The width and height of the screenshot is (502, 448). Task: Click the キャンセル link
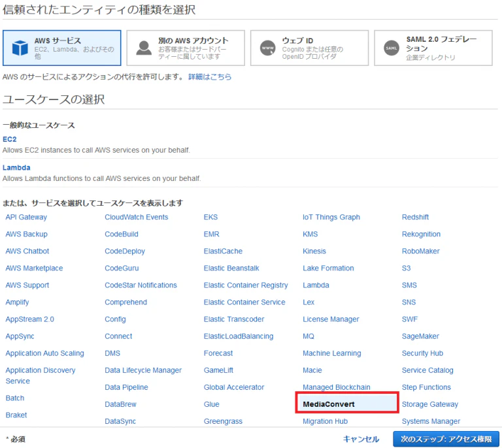(361, 439)
